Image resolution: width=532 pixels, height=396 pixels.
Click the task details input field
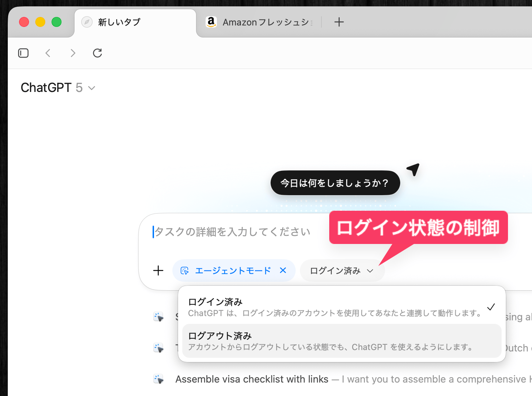point(233,232)
